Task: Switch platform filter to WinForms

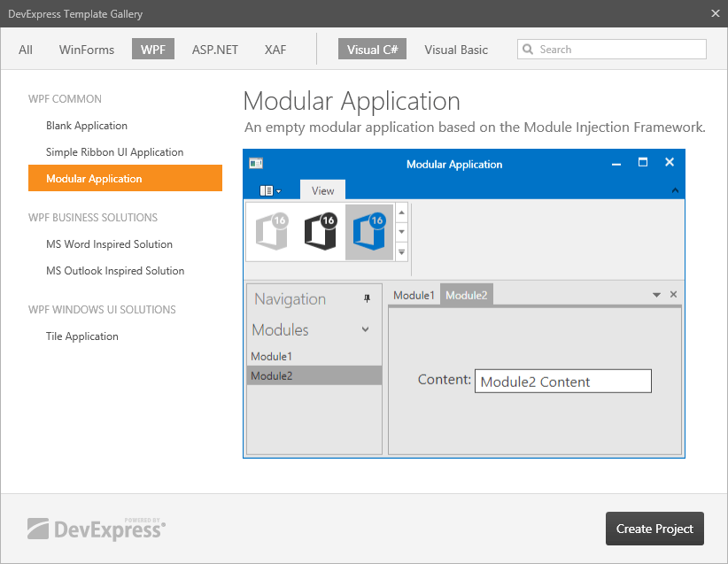Action: pyautogui.click(x=87, y=50)
